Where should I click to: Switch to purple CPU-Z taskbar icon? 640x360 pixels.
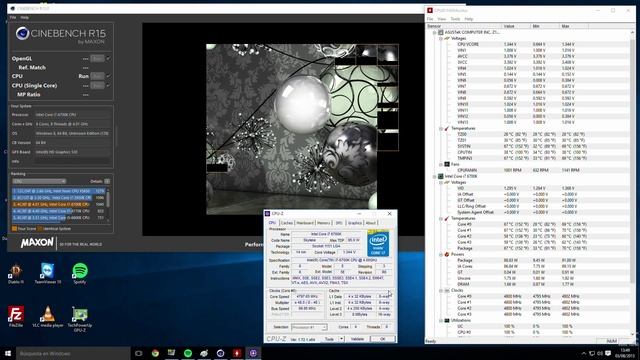253,353
